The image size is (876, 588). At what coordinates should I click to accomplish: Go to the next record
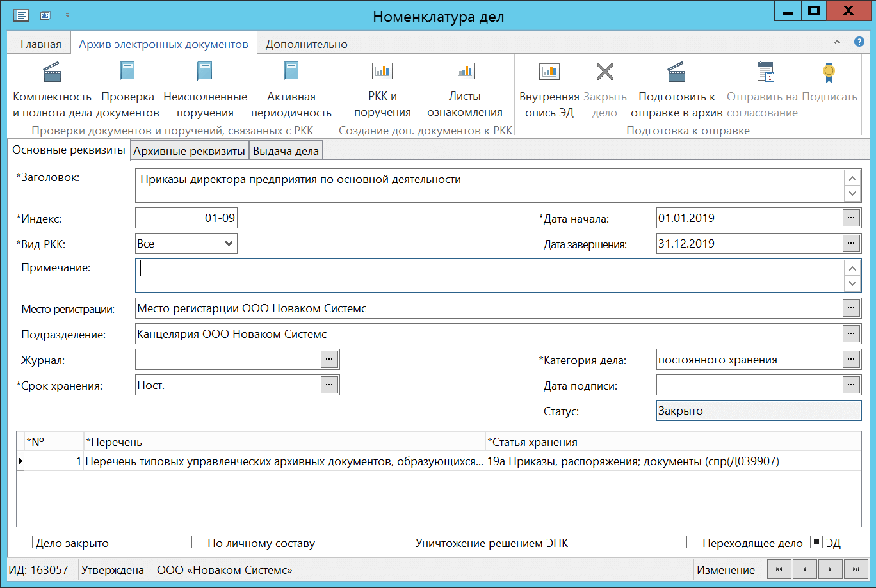click(831, 569)
